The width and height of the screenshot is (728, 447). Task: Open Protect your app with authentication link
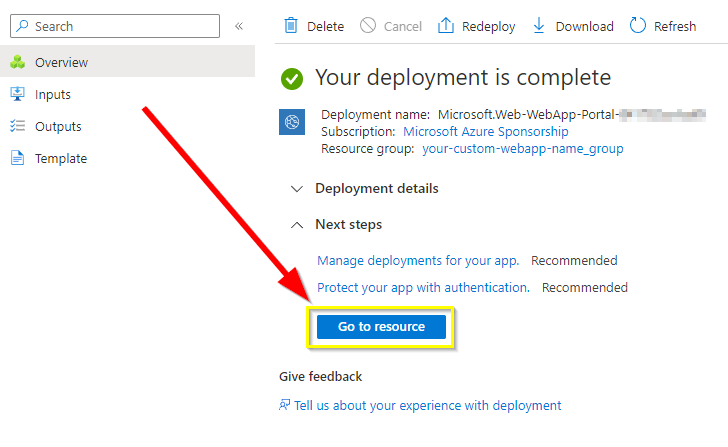point(423,287)
